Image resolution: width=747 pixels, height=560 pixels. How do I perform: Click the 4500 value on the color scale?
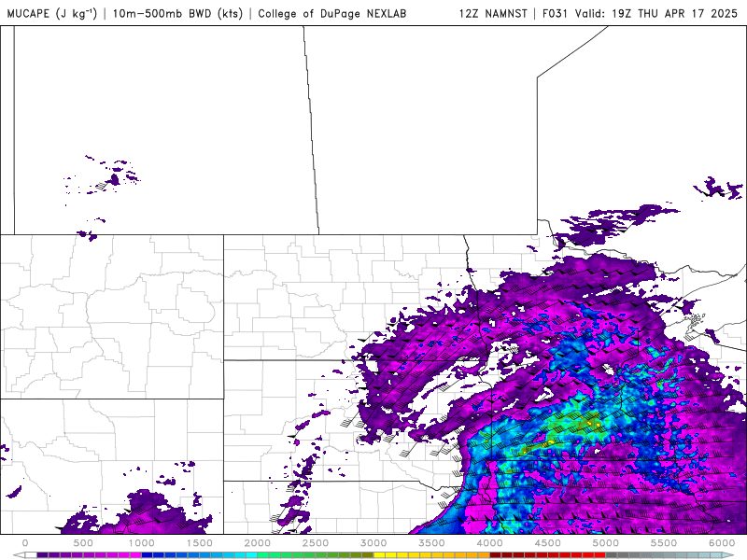pos(548,543)
